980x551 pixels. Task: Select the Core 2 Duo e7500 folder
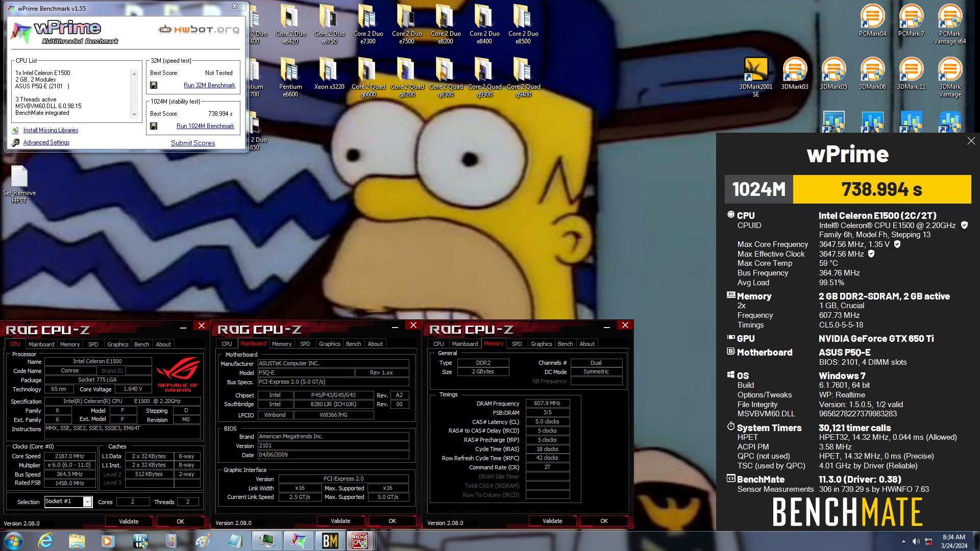click(407, 24)
